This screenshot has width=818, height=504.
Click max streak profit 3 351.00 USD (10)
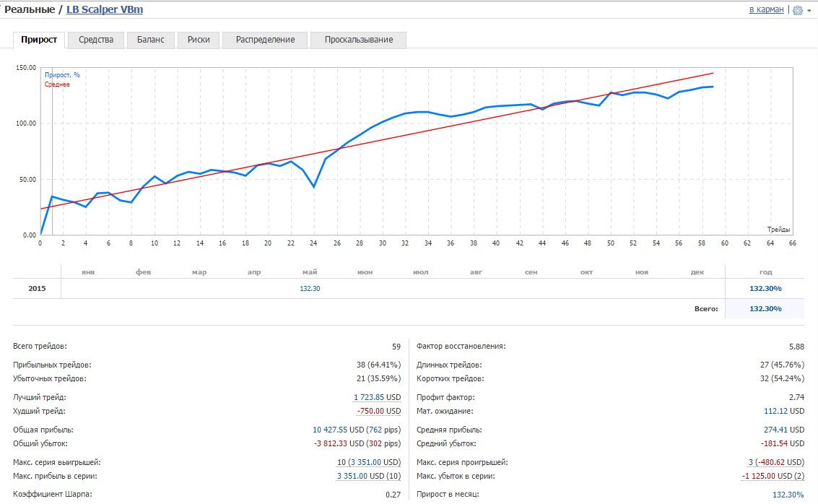pyautogui.click(x=369, y=476)
